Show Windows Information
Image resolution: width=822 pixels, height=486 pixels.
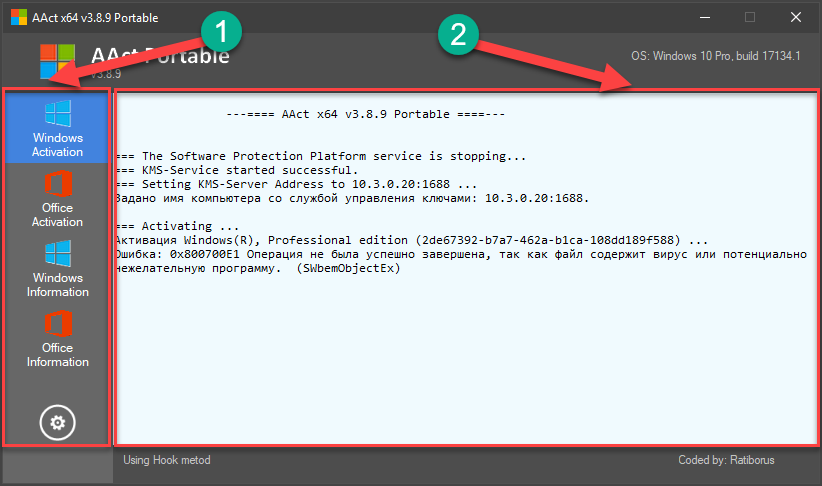click(x=57, y=268)
